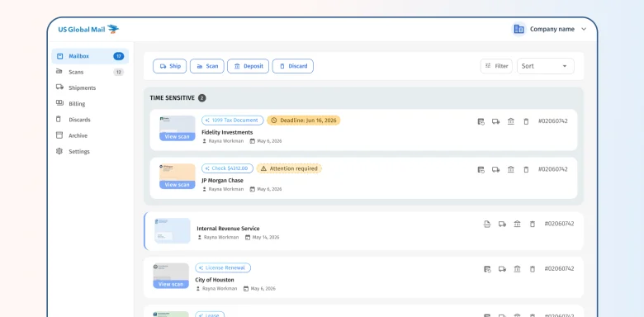Click the Attention required badge
The image size is (644, 317).
coord(289,168)
